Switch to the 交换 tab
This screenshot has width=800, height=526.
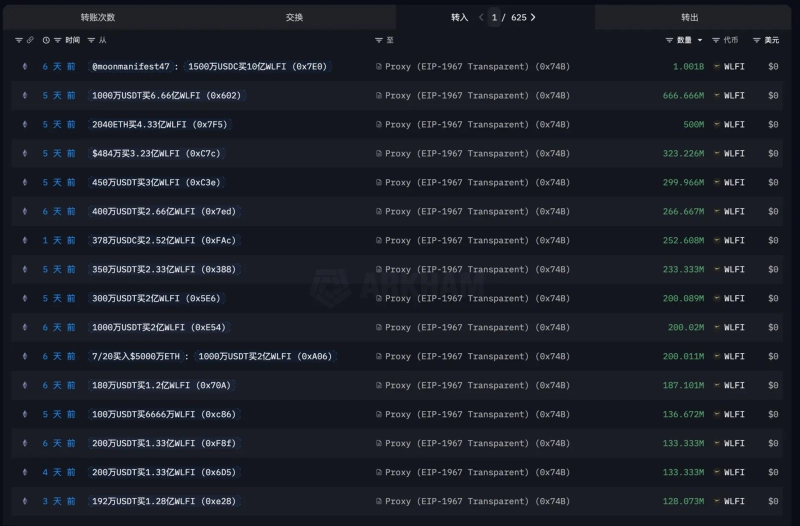(x=294, y=17)
